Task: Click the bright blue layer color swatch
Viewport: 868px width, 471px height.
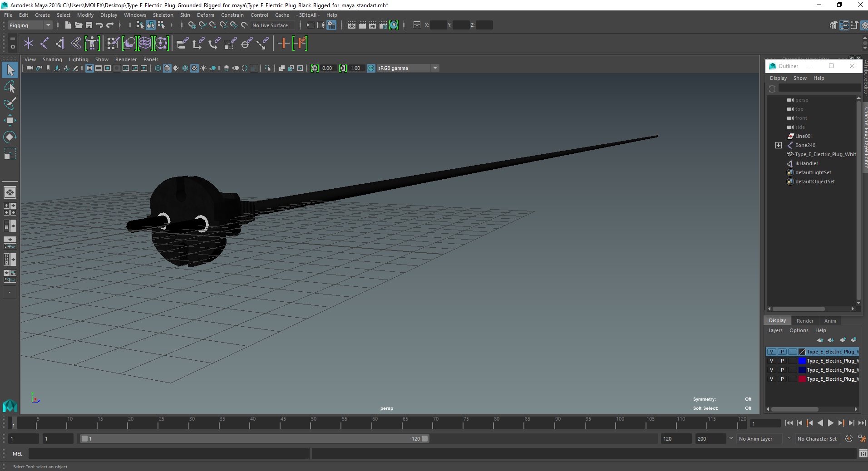Action: tap(802, 361)
